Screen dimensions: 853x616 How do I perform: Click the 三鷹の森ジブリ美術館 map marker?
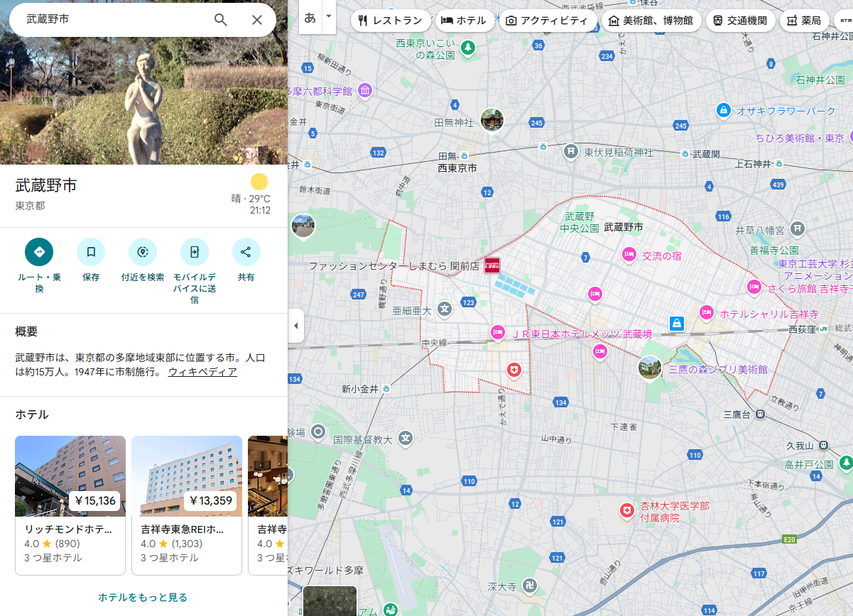tap(650, 367)
